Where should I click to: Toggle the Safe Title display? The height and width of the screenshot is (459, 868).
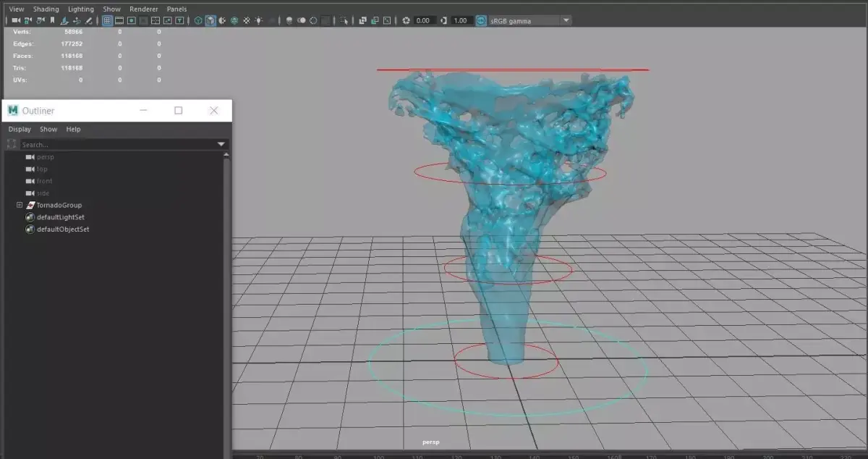(x=179, y=20)
